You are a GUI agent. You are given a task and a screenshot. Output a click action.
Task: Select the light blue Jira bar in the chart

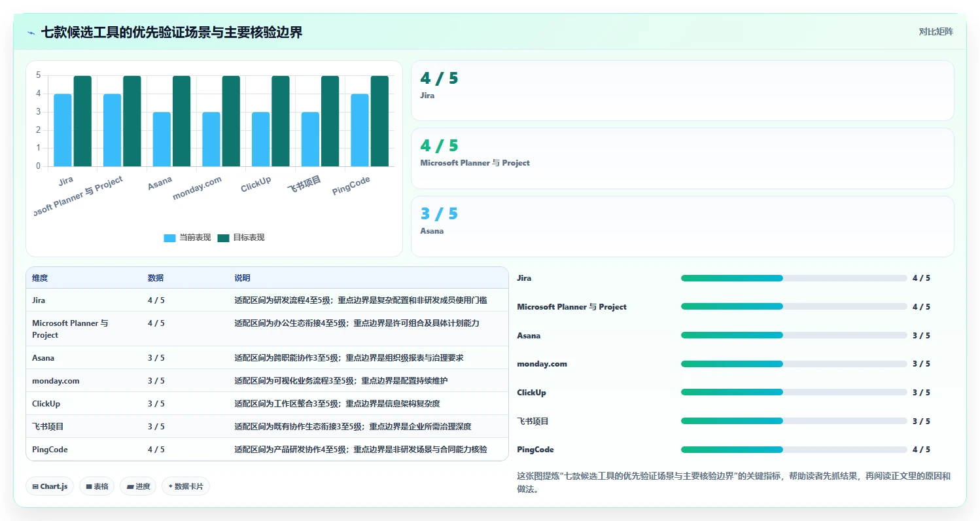tap(63, 130)
